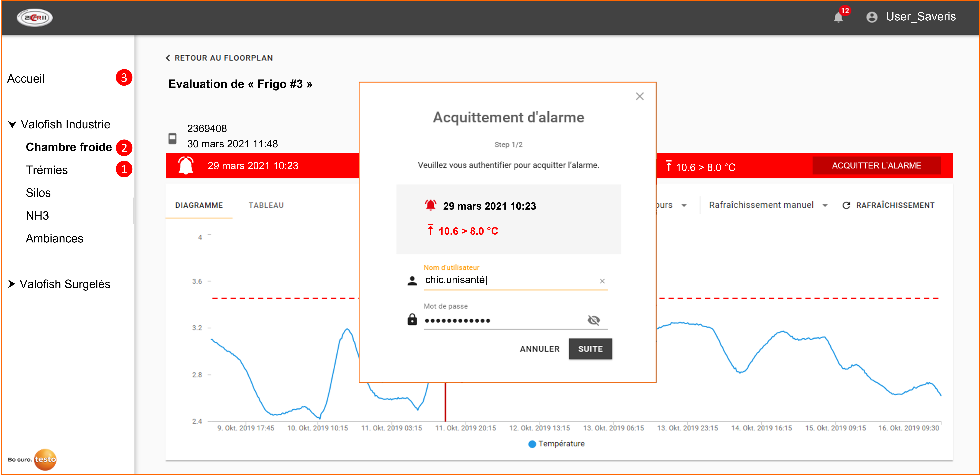Click the padlock icon beside password field
The image size is (980, 475).
[x=412, y=319]
